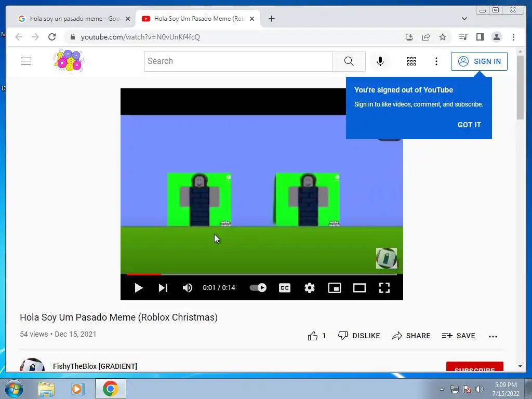Click page scrollbar down arrow
The height and width of the screenshot is (399, 532).
[x=520, y=366]
